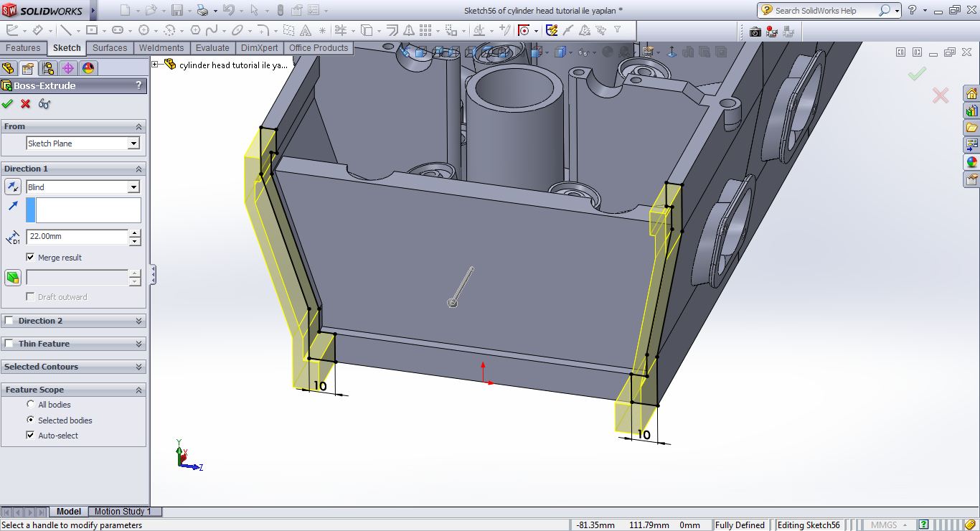980x531 pixels.
Task: Confirm the Boss-Extrude with the green checkmark
Action: 8,104
